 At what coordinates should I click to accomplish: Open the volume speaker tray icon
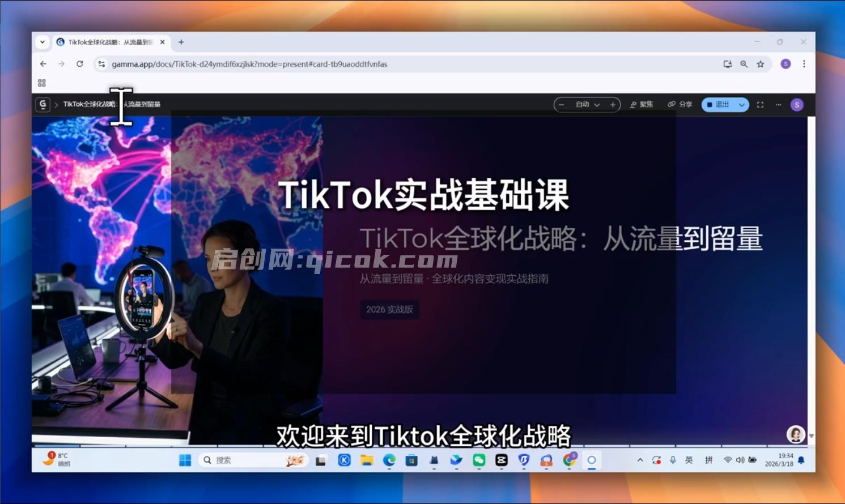click(x=740, y=460)
